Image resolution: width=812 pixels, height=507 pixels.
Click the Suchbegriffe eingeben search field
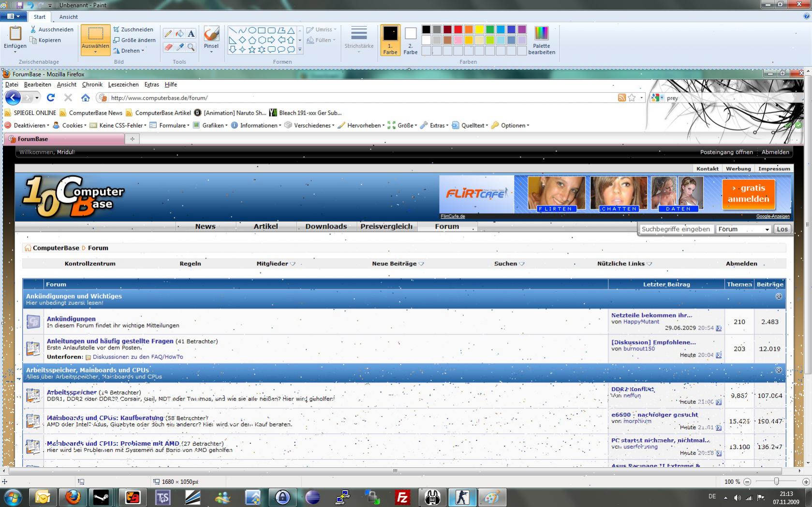pos(676,229)
